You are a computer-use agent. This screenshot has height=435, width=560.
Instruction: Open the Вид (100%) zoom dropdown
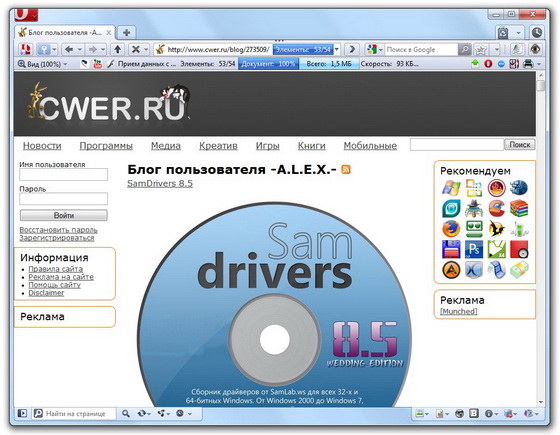click(65, 64)
